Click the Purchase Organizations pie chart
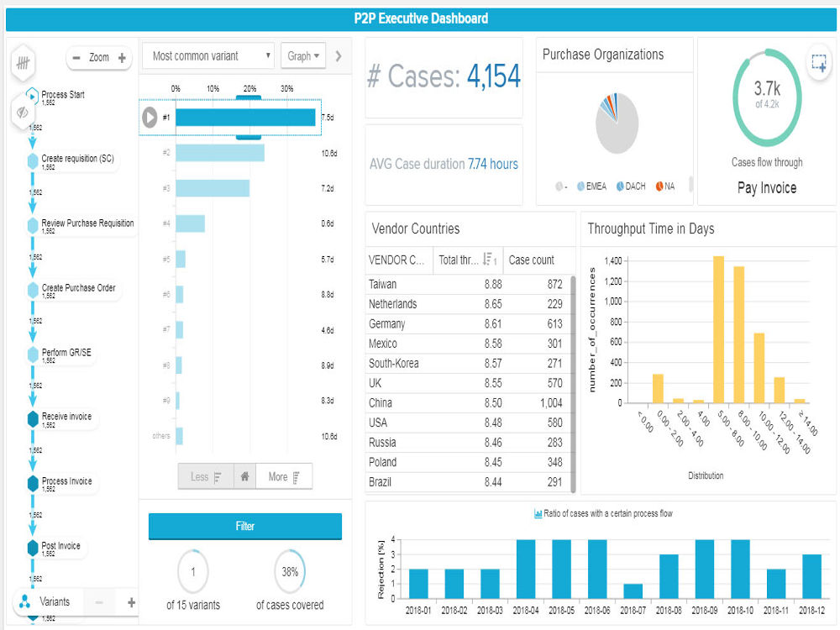 617,123
